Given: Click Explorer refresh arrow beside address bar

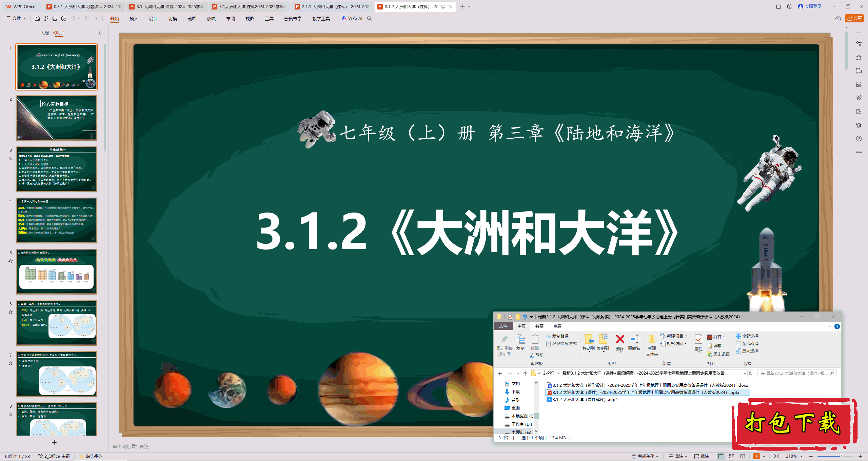Looking at the screenshot, I should tap(751, 373).
